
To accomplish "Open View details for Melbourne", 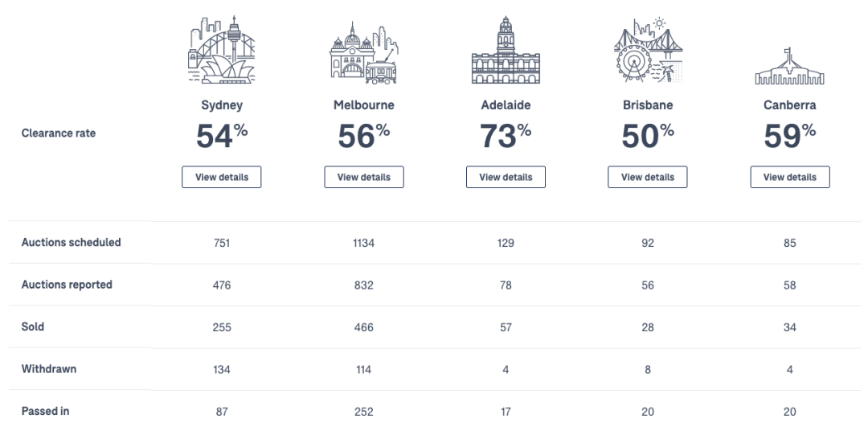I will (364, 178).
